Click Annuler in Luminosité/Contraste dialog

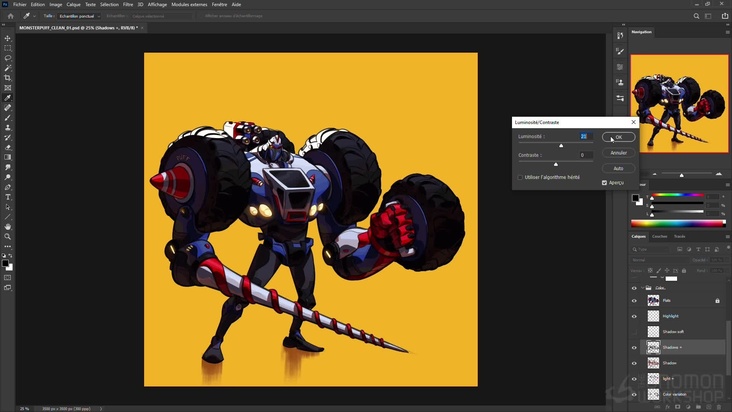[619, 153]
